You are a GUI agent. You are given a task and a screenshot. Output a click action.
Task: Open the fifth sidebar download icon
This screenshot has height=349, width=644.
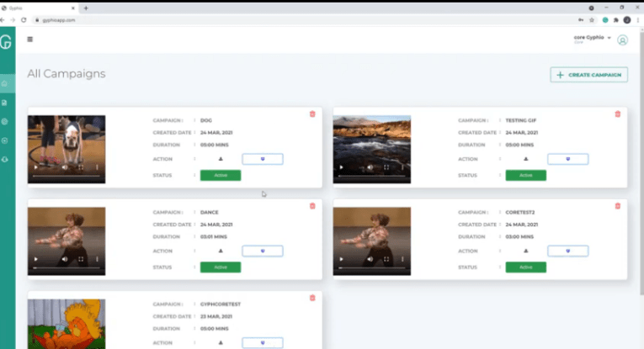pos(4,160)
